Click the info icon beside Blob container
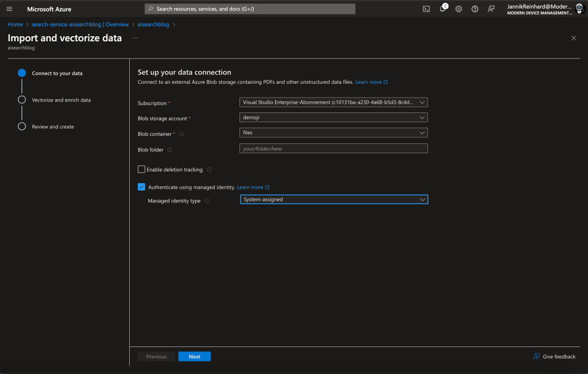 (x=181, y=134)
